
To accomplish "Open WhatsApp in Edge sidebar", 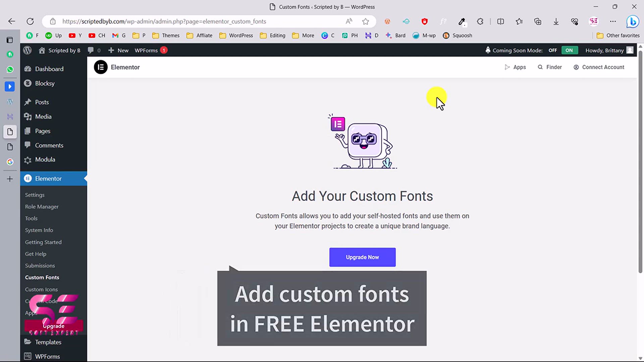I will [10, 69].
